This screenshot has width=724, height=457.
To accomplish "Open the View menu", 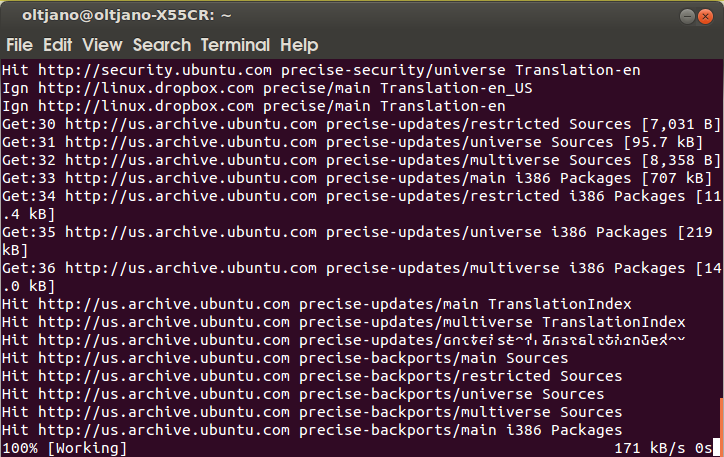I will [x=102, y=45].
